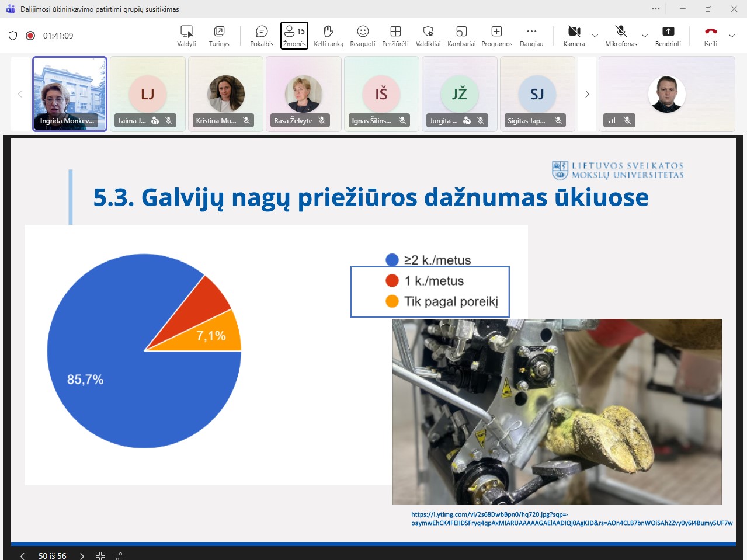This screenshot has width=747, height=560.
Task: Open the Programos apps panel
Action: (x=496, y=36)
